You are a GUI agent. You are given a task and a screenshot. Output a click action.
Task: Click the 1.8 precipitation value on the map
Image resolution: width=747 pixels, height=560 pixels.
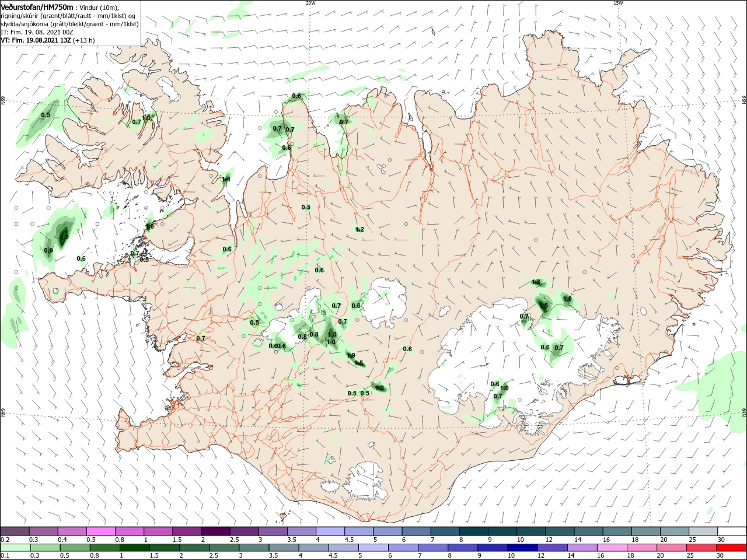click(149, 226)
